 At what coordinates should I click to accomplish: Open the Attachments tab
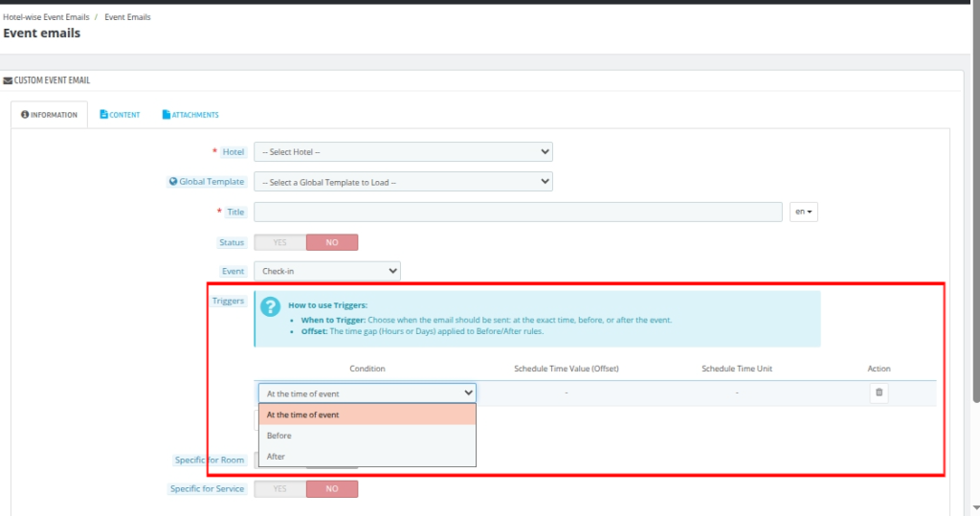click(x=190, y=115)
